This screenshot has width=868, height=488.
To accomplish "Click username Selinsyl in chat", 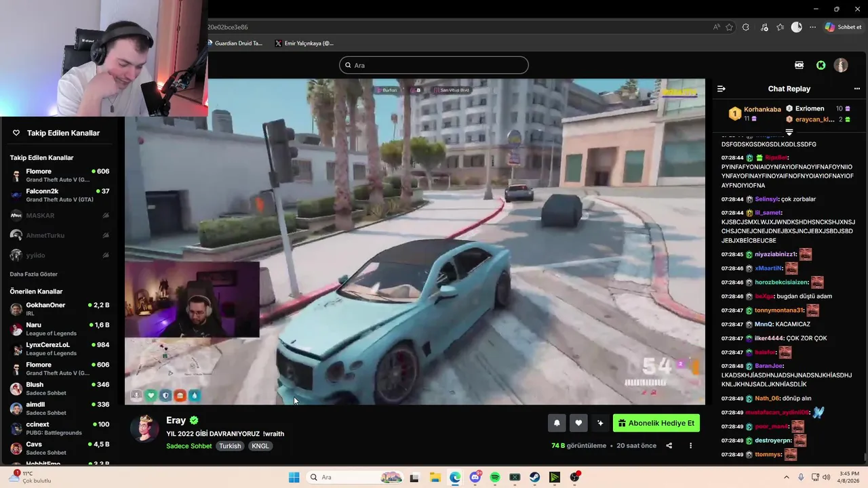I will tap(766, 199).
